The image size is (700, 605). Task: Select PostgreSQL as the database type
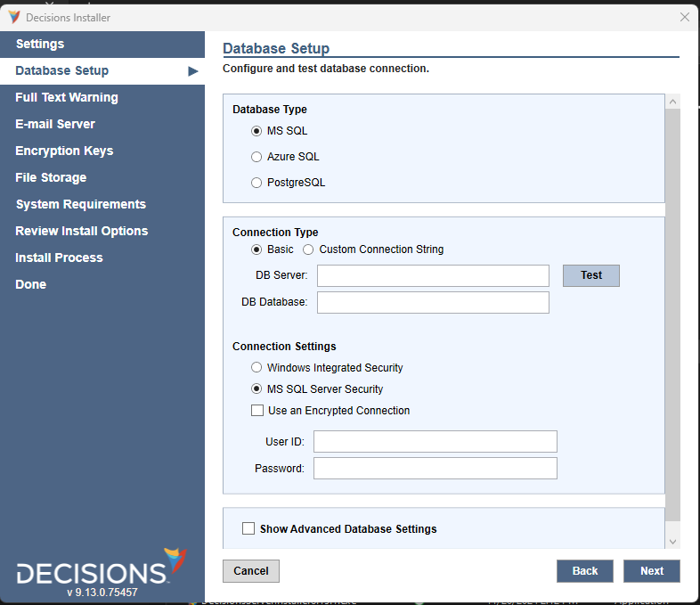pos(256,183)
